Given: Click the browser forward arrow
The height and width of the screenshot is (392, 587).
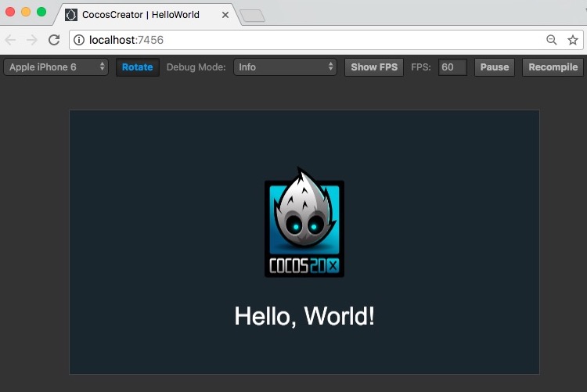Looking at the screenshot, I should click(x=32, y=40).
